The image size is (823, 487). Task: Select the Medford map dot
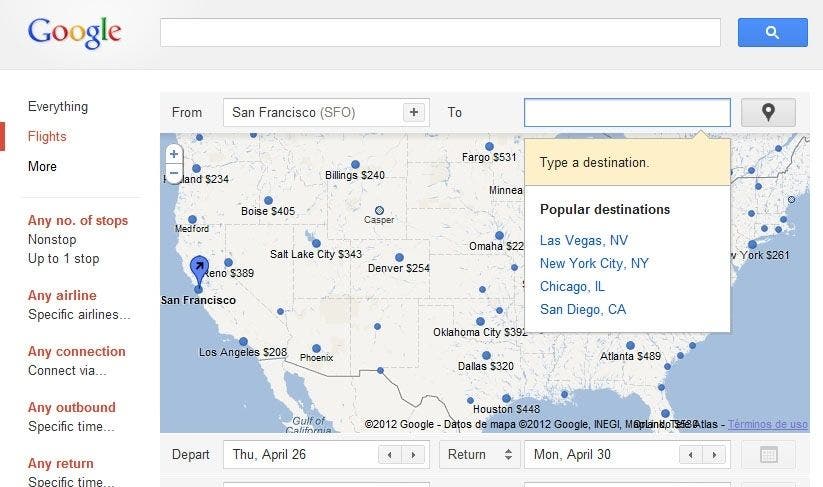click(192, 219)
